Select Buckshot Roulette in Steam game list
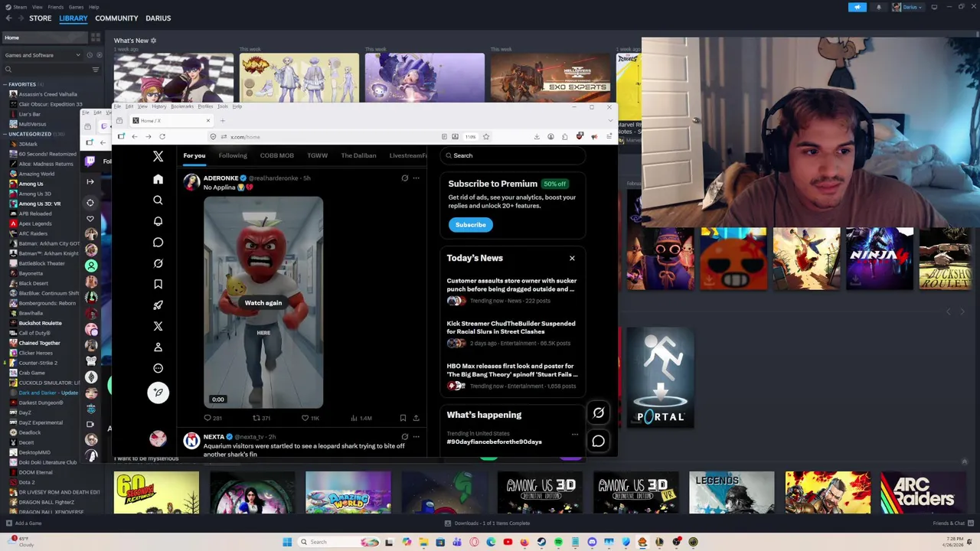 click(x=40, y=323)
